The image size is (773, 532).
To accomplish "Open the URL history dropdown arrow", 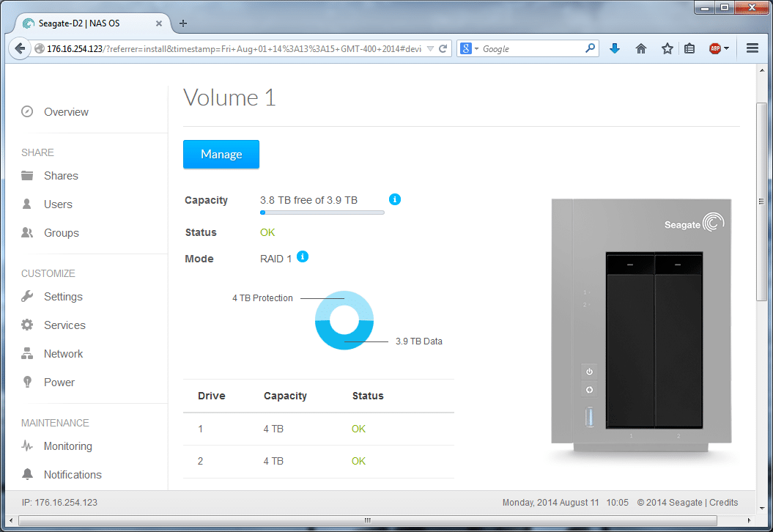I will pos(430,49).
